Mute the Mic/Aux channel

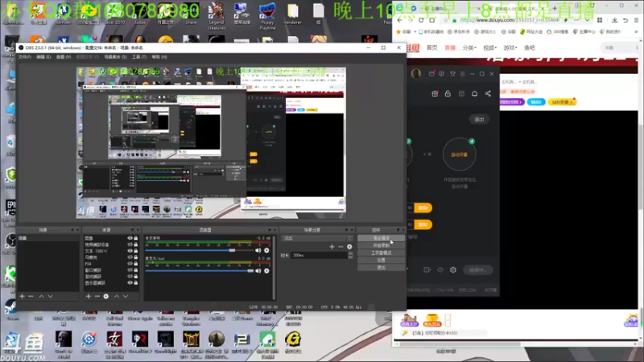click(258, 271)
